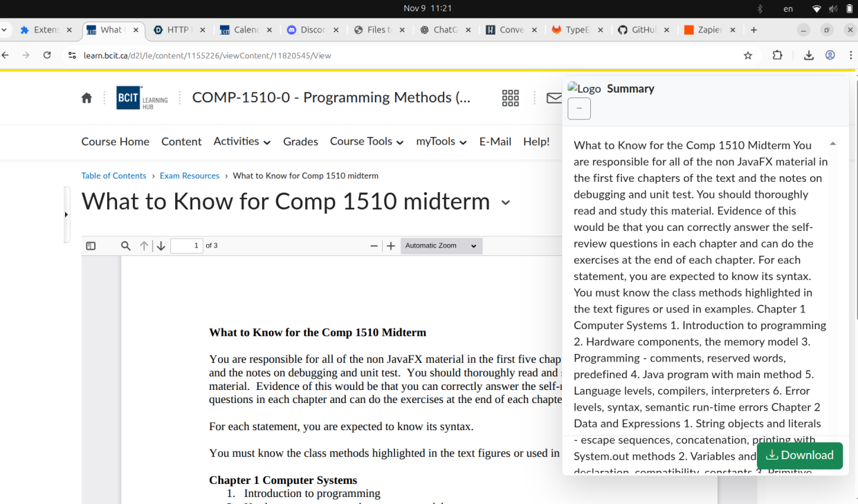Zoom in the PDF document
The height and width of the screenshot is (504, 858).
pos(391,246)
